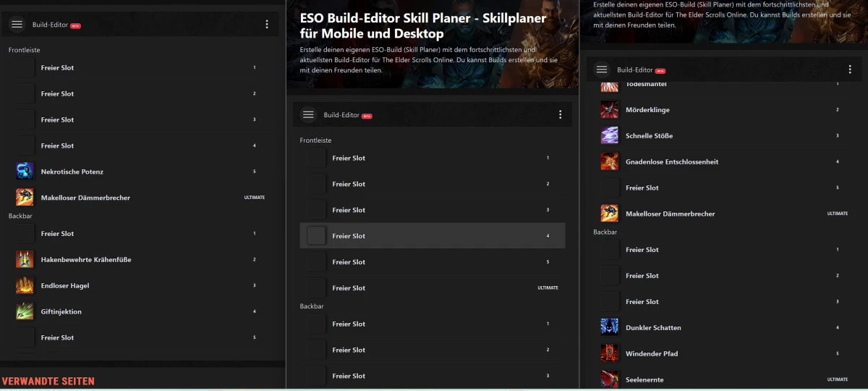Pick the highlighted Freier Slot 4 in middle panel

pyautogui.click(x=433, y=236)
